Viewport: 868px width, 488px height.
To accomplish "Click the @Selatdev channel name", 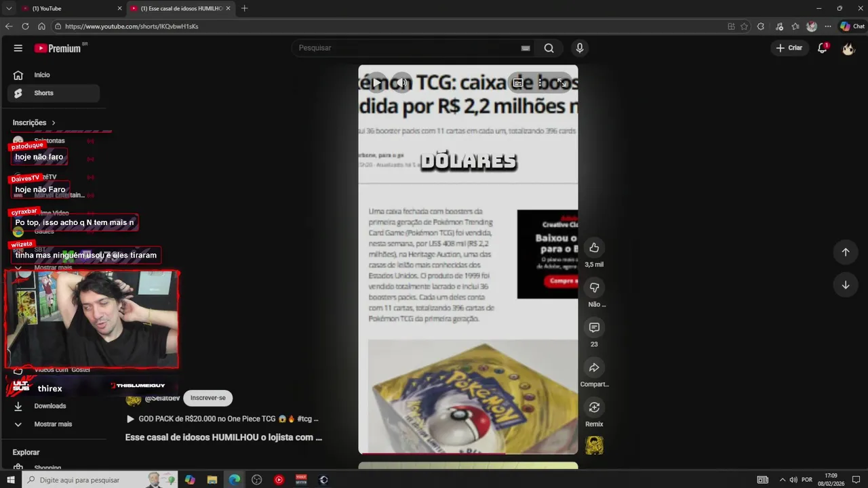I will click(x=162, y=399).
